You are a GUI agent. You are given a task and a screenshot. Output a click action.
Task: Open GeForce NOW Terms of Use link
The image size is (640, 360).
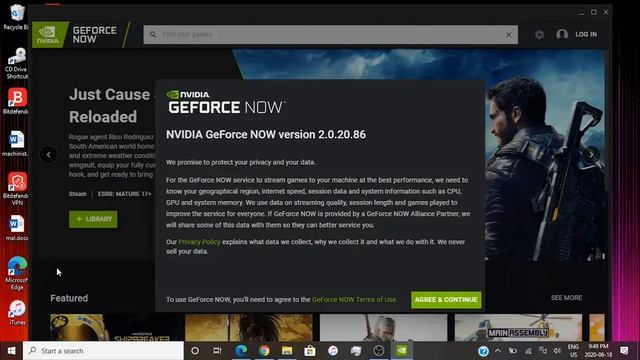(354, 300)
